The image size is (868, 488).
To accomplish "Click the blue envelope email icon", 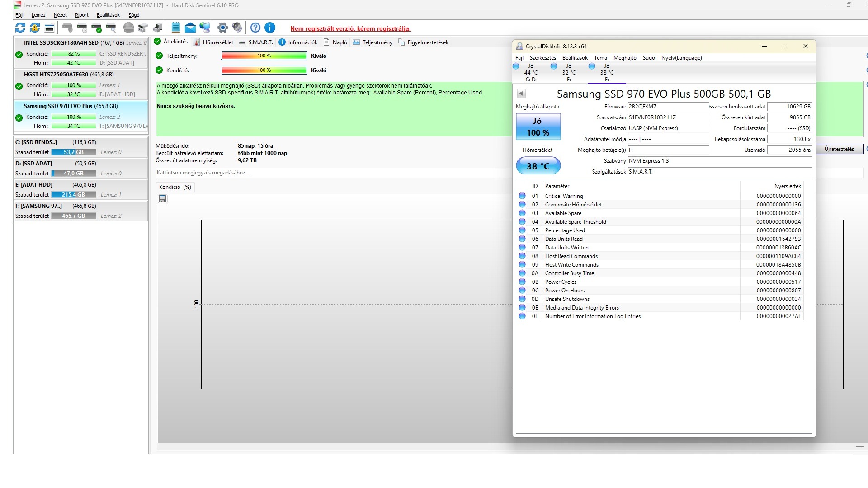I will point(190,28).
